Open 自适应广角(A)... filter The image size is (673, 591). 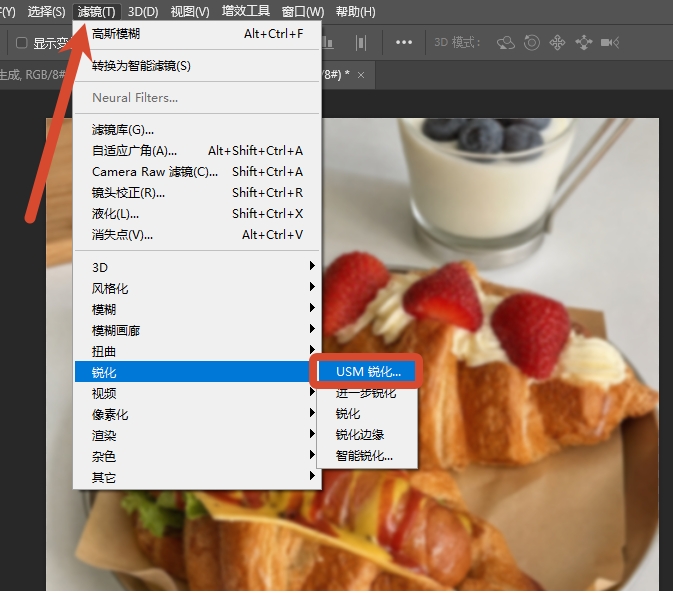pos(197,151)
